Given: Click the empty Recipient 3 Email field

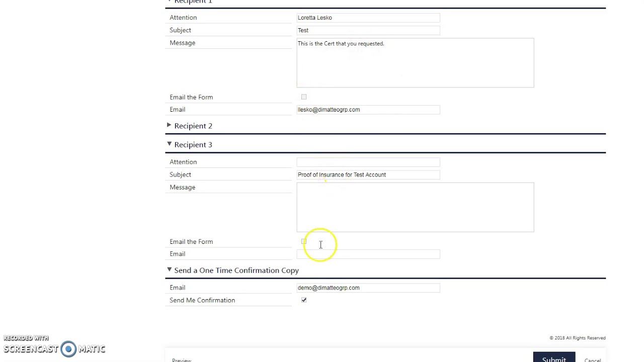Looking at the screenshot, I should click(368, 254).
